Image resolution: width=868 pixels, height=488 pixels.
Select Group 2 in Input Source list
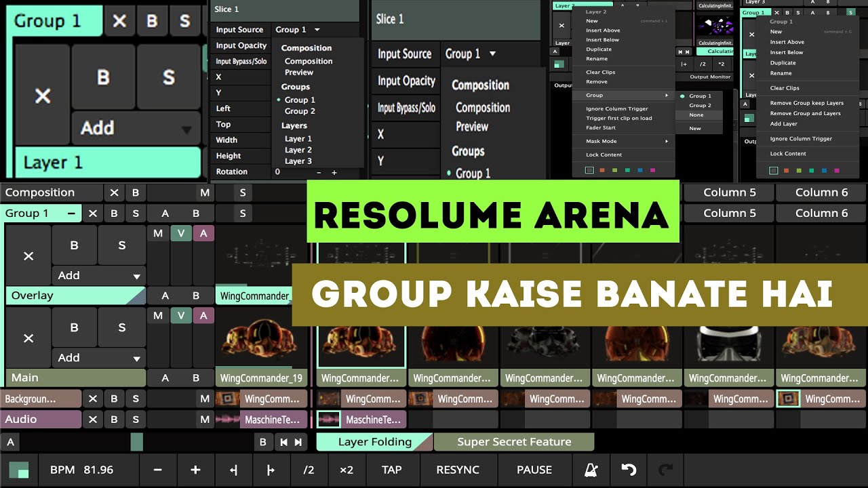coord(300,111)
